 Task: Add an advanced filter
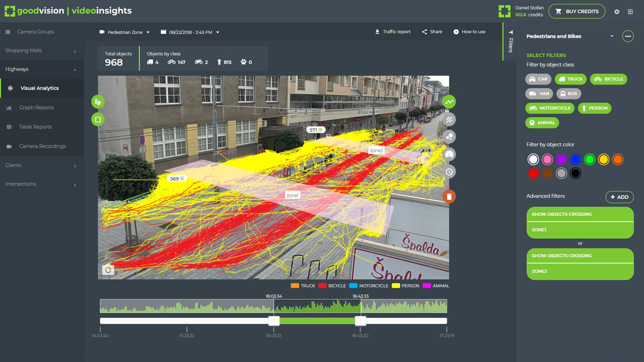pyautogui.click(x=619, y=197)
